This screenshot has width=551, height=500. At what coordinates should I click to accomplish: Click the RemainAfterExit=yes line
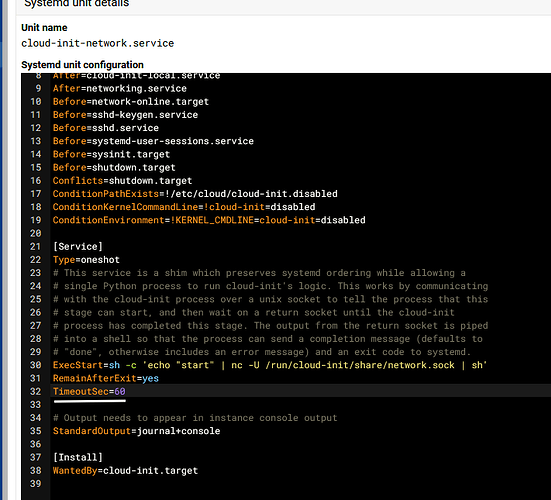(x=105, y=378)
